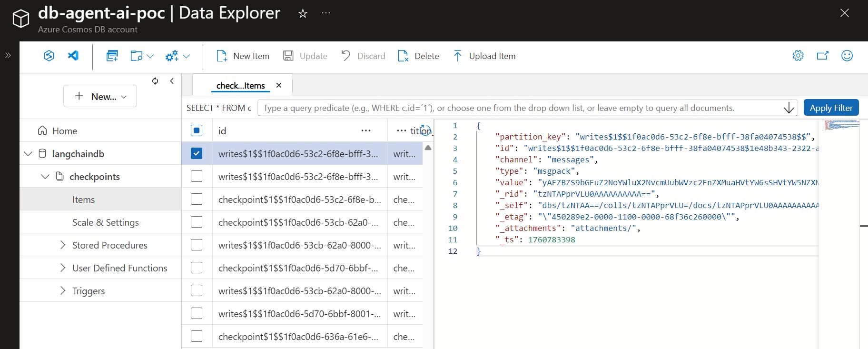
Task: Click the feedback smiley face icon
Action: [847, 56]
